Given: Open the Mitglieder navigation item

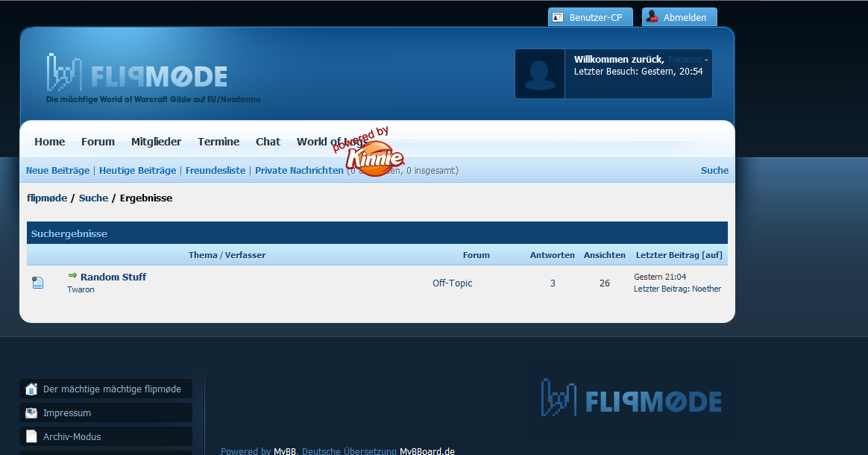Looking at the screenshot, I should tap(157, 142).
